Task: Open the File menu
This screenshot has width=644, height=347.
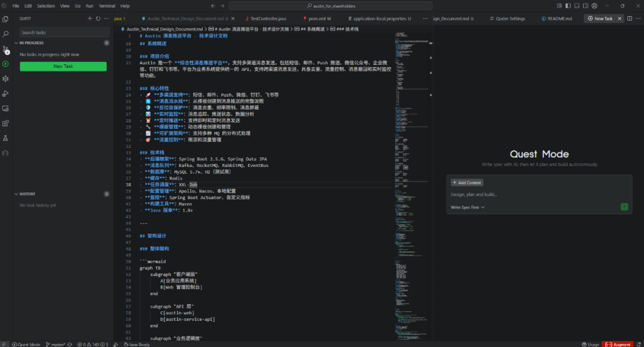Action: point(16,6)
